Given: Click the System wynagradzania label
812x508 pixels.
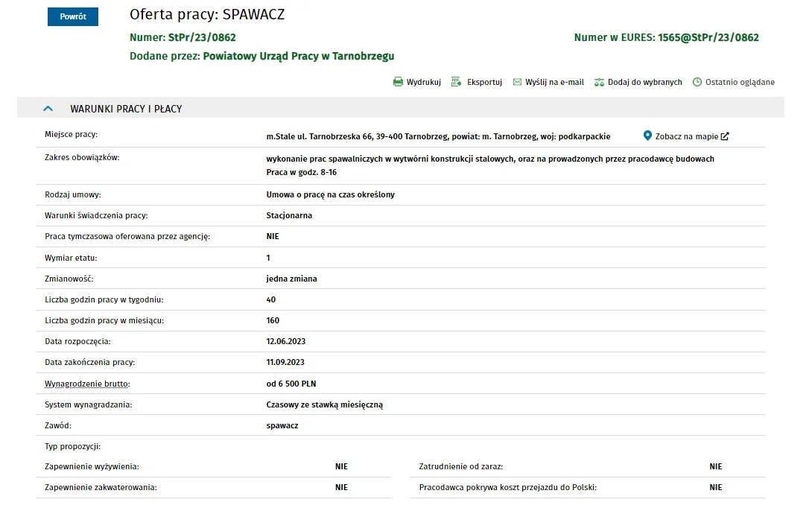Looking at the screenshot, I should 89,404.
